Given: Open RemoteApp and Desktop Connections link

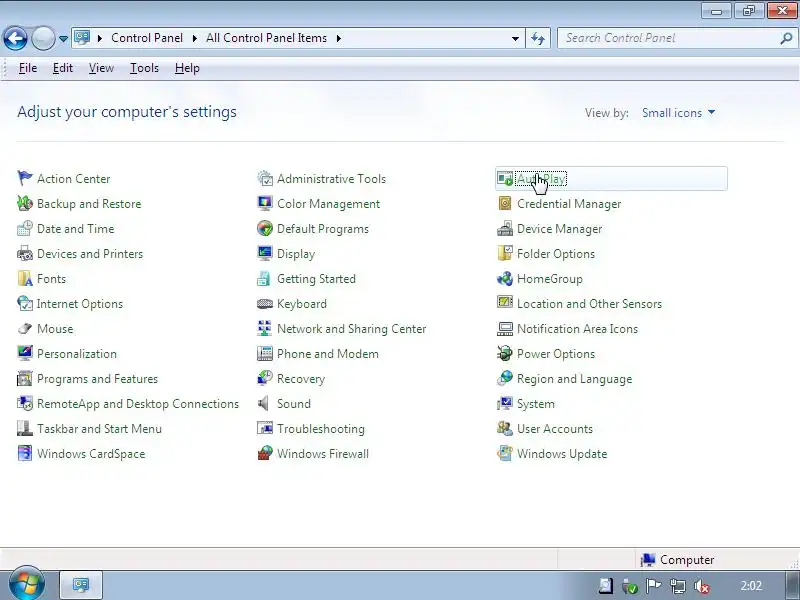Looking at the screenshot, I should (x=138, y=404).
